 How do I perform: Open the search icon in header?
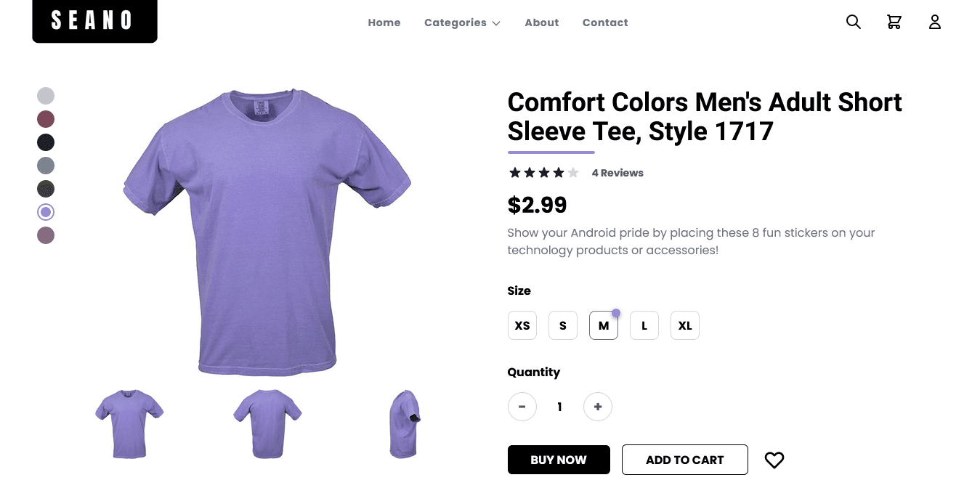tap(854, 23)
